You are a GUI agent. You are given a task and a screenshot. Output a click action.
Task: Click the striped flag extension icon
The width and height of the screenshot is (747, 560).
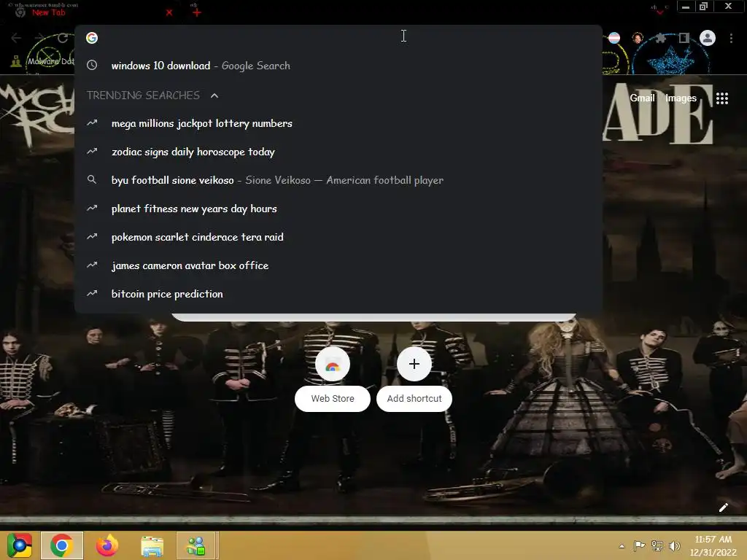coord(614,38)
